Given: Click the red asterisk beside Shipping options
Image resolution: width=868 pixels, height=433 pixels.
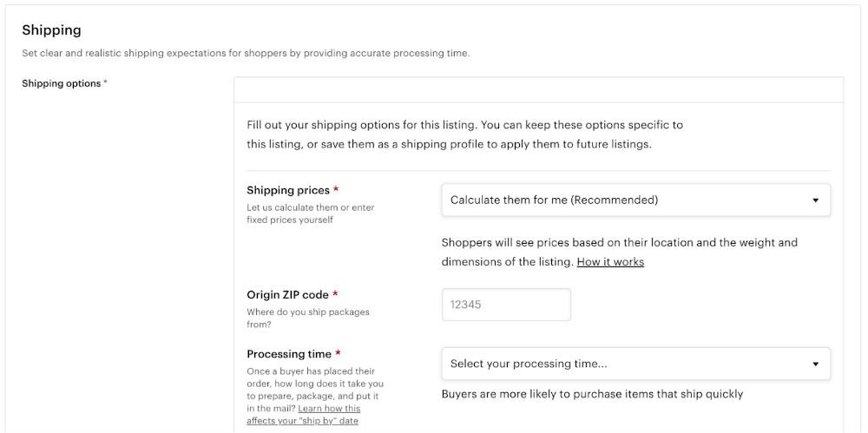Looking at the screenshot, I should (106, 83).
